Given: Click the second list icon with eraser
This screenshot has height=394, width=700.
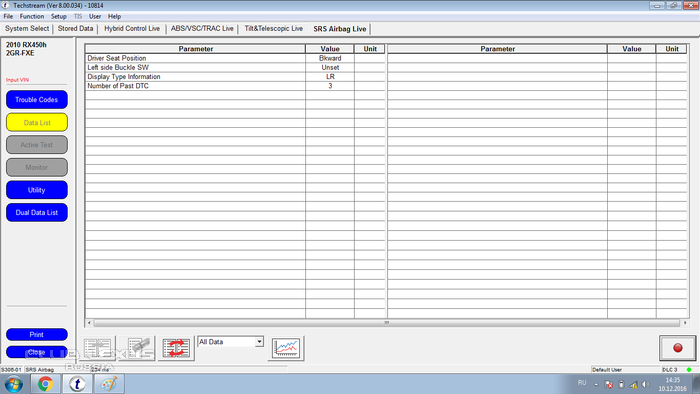Looking at the screenshot, I should pos(137,348).
